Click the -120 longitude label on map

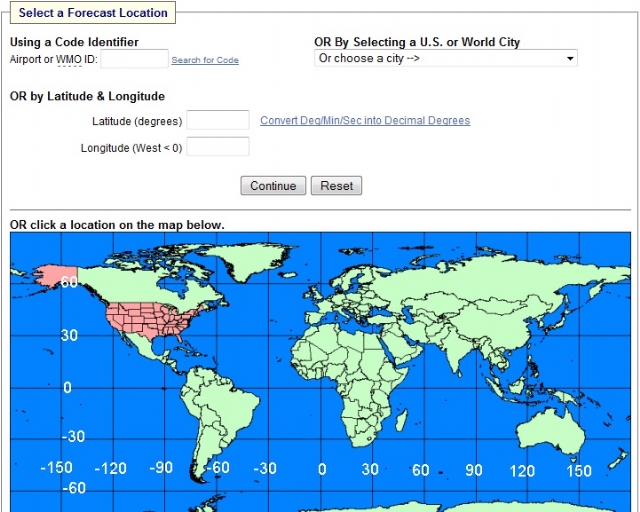coord(110,468)
